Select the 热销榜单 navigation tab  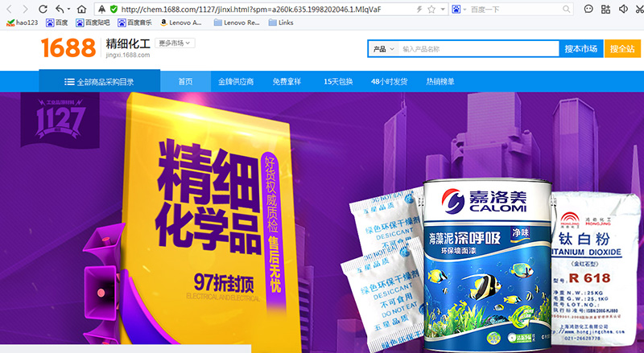[440, 81]
